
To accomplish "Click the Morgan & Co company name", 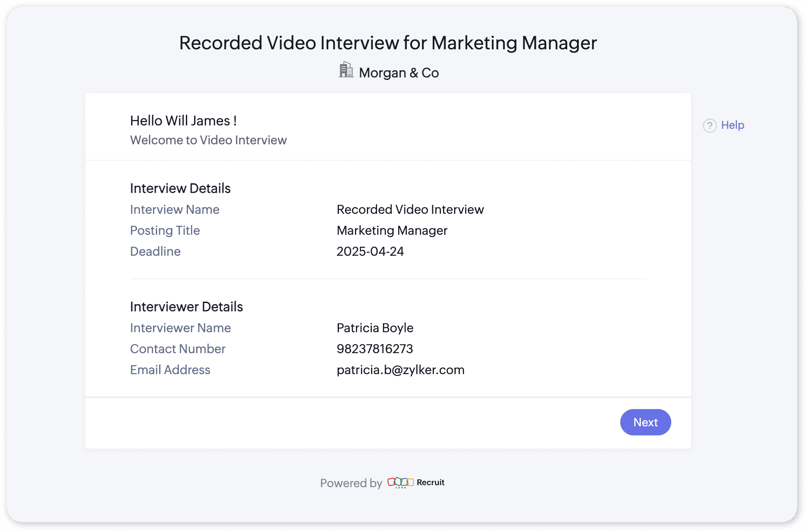I will coord(399,73).
